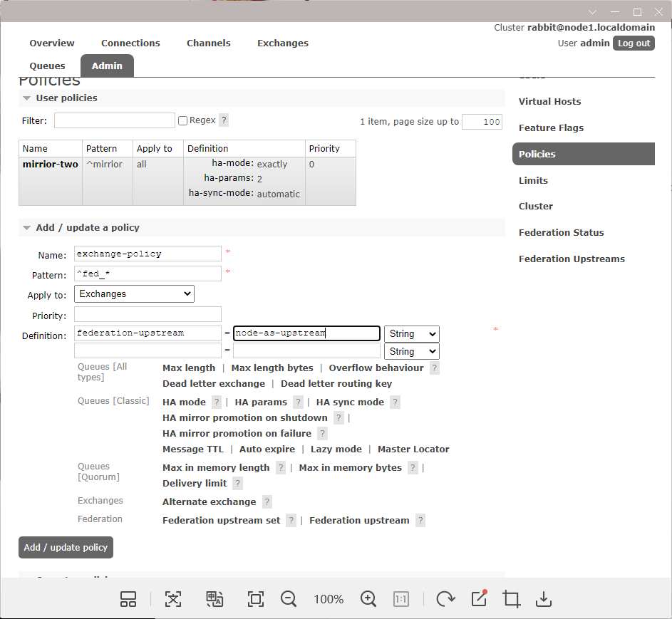Click help icon beside Federation upstream link
The width and height of the screenshot is (672, 619).
pos(421,521)
